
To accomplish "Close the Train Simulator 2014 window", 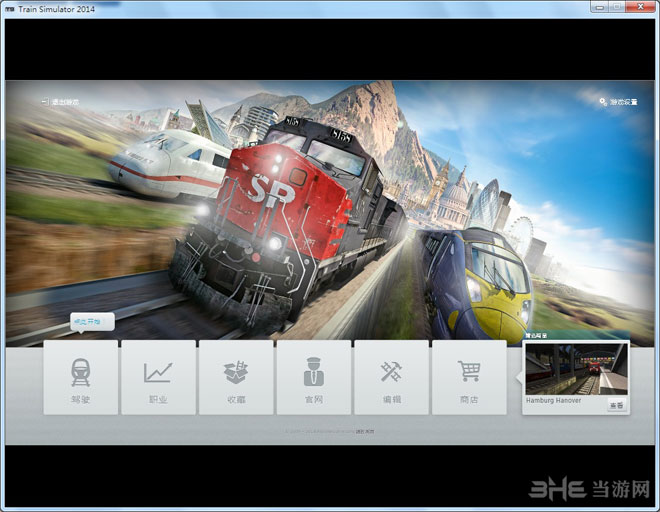I will click(640, 7).
